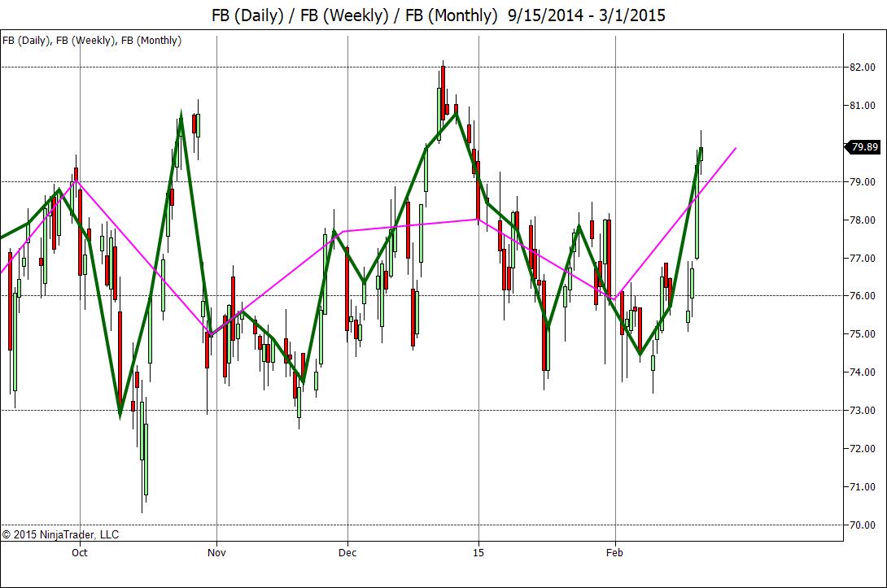The image size is (887, 588).
Task: Click the Nov date label
Action: click(216, 552)
